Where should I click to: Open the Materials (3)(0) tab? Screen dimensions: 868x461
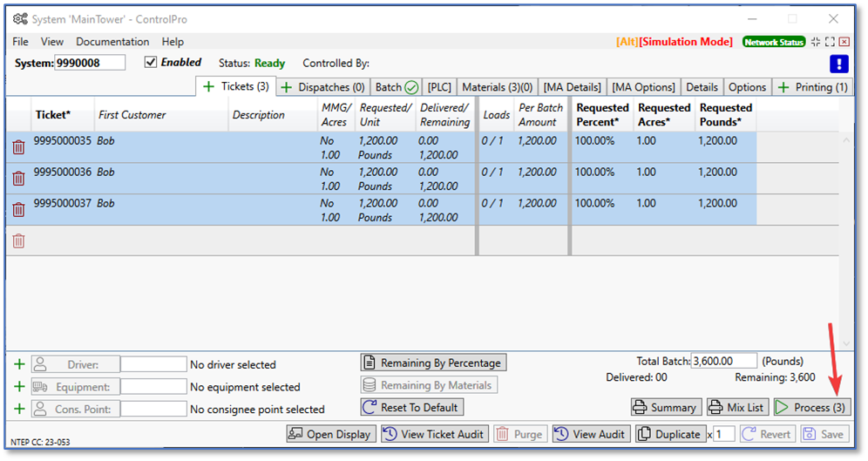pyautogui.click(x=497, y=87)
